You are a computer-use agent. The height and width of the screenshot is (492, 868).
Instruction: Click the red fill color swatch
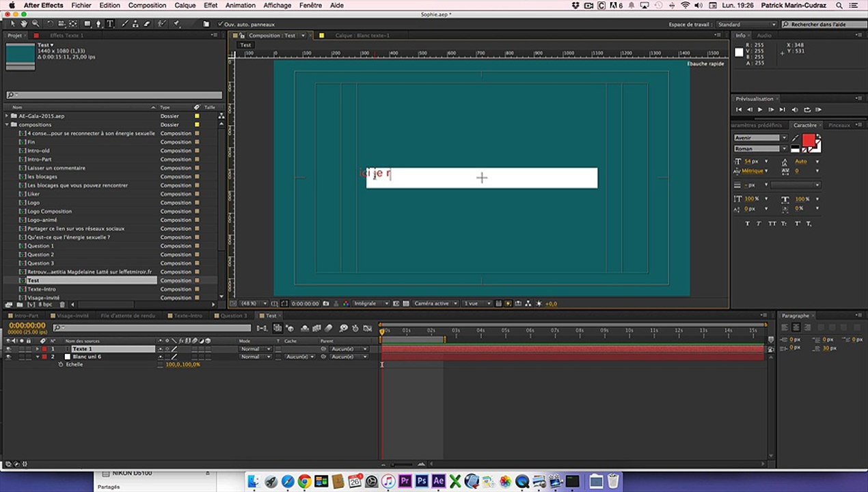tap(809, 140)
